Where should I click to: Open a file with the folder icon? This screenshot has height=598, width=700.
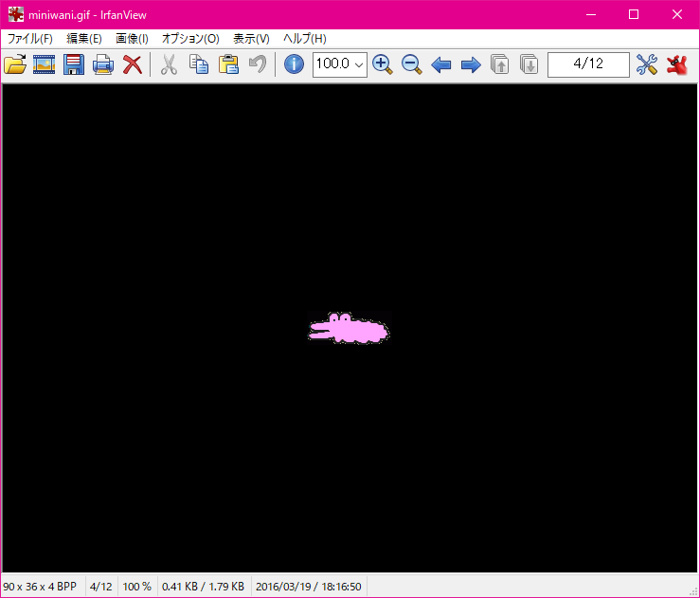click(15, 64)
